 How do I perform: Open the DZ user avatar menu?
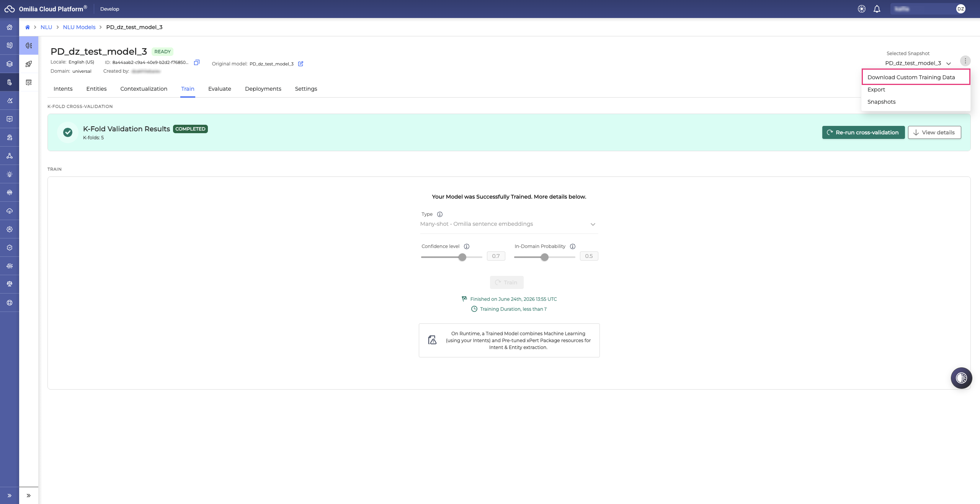pos(961,9)
